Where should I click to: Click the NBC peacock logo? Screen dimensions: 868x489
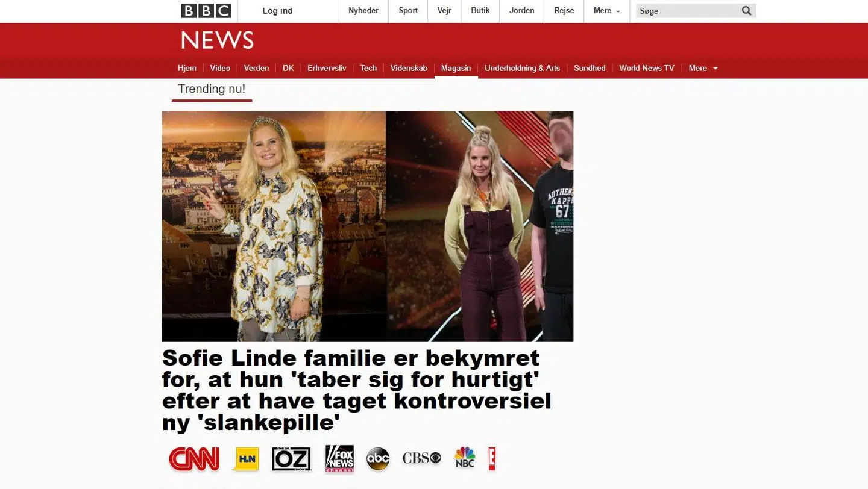point(465,458)
